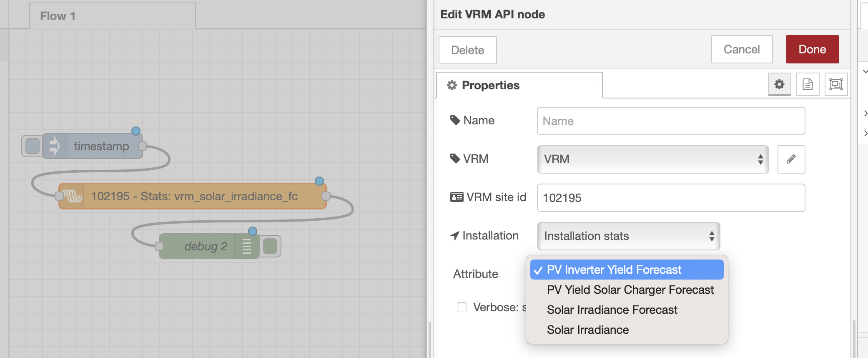Collapse the sidebar section chevron down
This screenshot has height=358, width=868.
pos(865,71)
